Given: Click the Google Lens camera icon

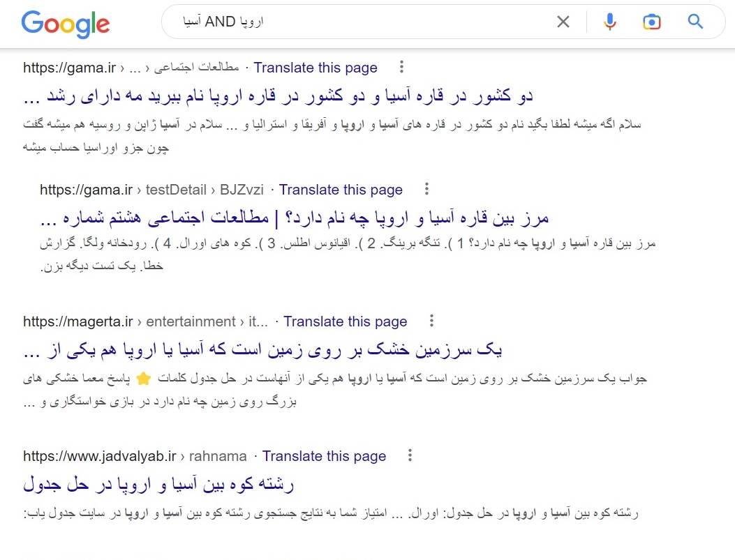Looking at the screenshot, I should [x=652, y=22].
